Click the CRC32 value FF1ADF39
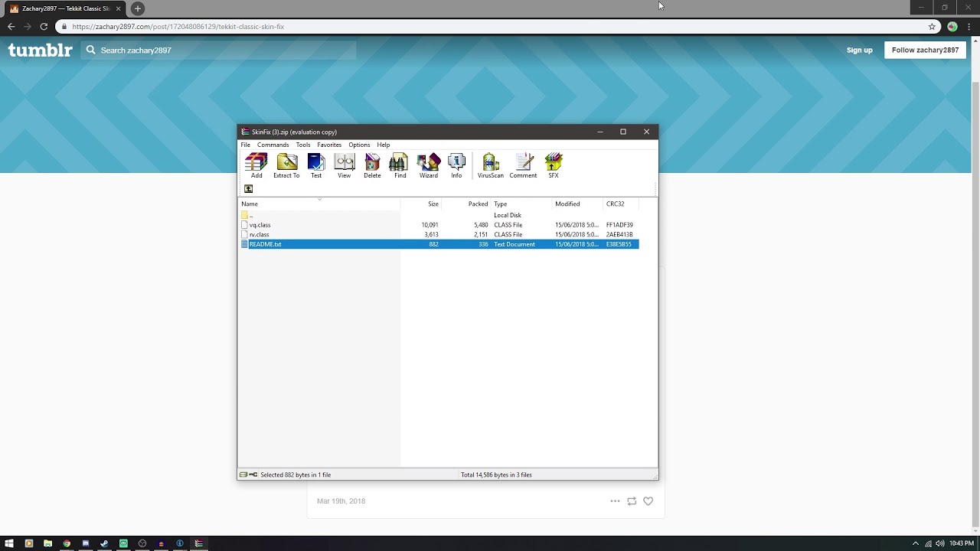The height and width of the screenshot is (551, 980). (619, 225)
